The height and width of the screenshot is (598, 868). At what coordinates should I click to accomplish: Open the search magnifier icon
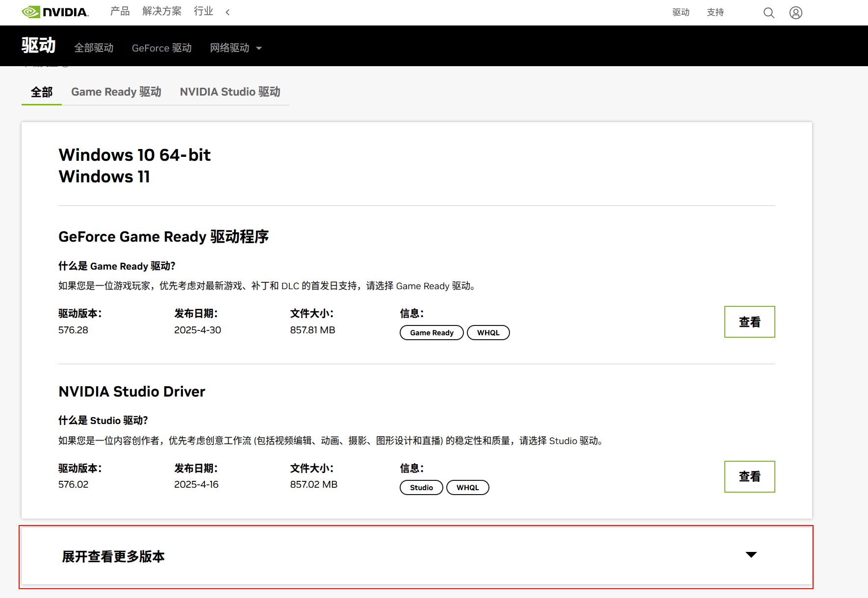coord(769,13)
